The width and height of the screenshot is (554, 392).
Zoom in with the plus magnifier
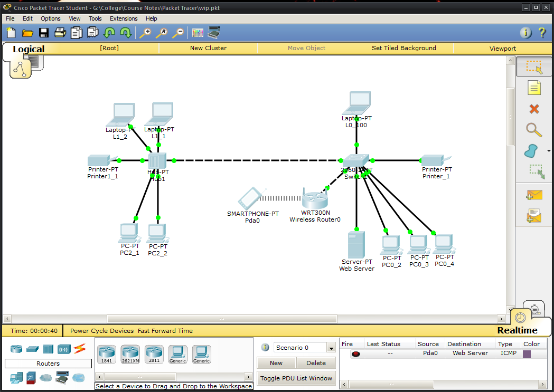point(145,33)
